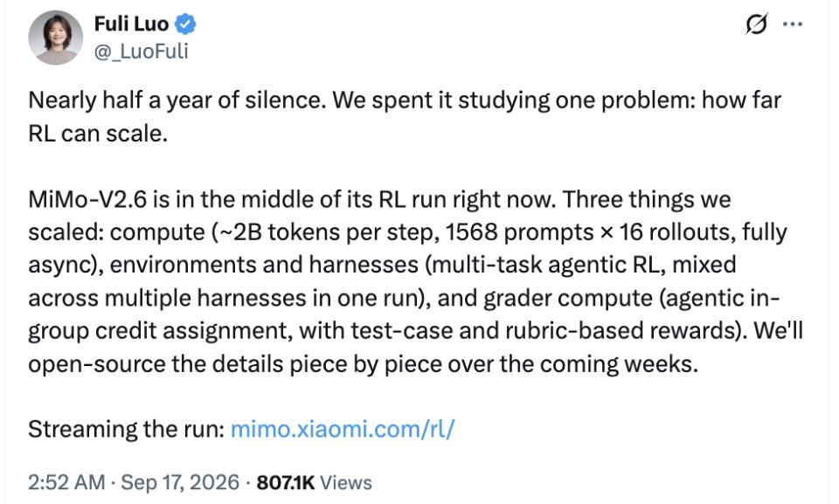This screenshot has height=504, width=839.
Task: Click the "MiMo-V2.6" model name in the post
Action: [x=87, y=199]
